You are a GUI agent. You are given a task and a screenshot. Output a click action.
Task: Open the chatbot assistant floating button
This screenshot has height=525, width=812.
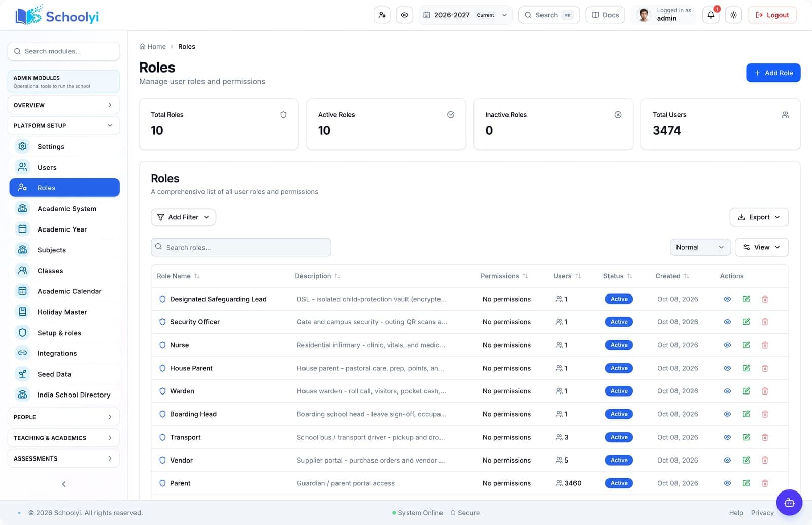point(789,503)
